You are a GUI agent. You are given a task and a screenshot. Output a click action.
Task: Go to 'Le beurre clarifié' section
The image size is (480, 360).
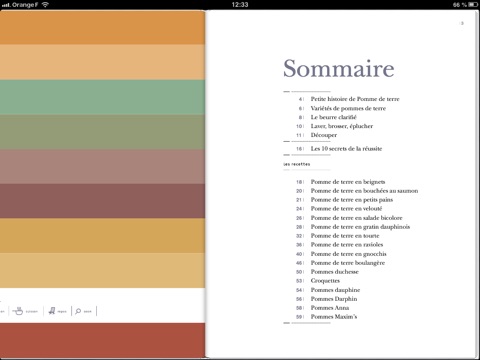point(333,117)
